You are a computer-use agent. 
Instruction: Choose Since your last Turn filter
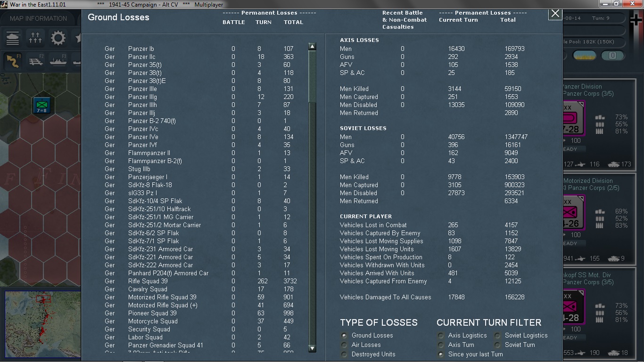441,354
